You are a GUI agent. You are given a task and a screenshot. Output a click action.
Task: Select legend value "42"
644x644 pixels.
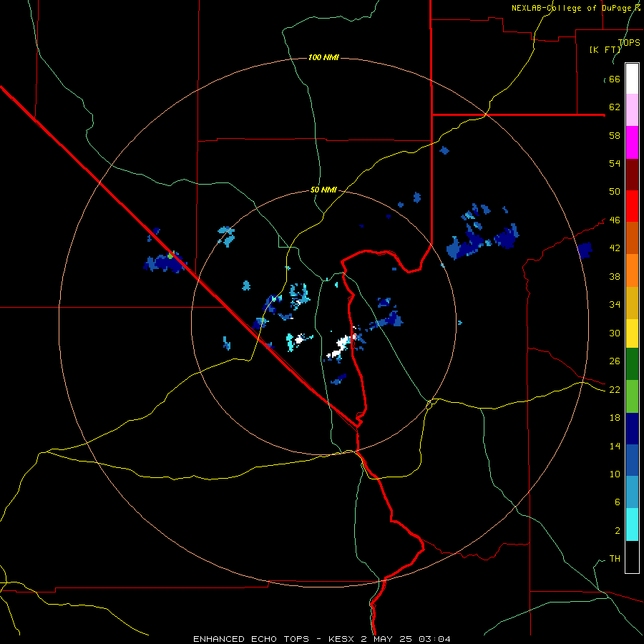615,248
